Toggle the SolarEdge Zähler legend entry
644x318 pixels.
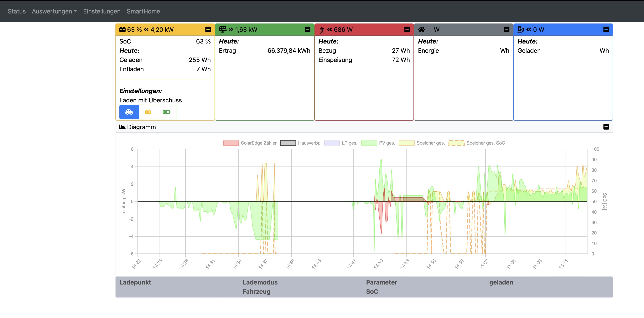[x=258, y=143]
